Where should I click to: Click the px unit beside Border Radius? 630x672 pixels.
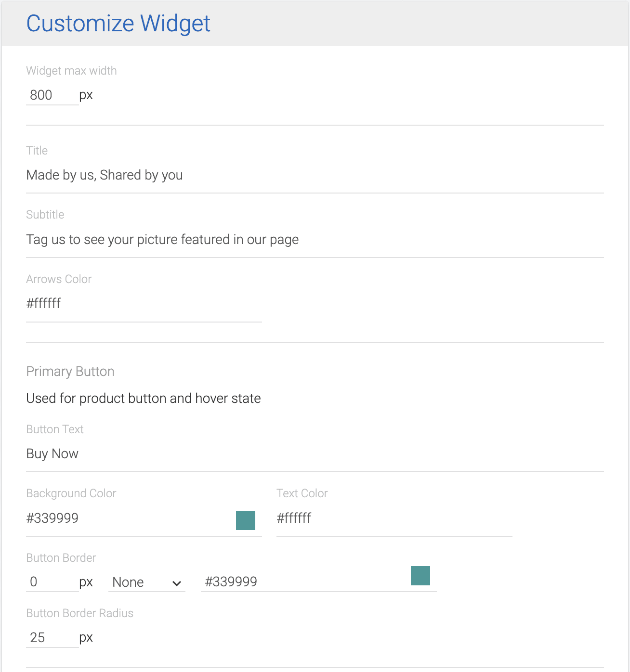coord(86,637)
